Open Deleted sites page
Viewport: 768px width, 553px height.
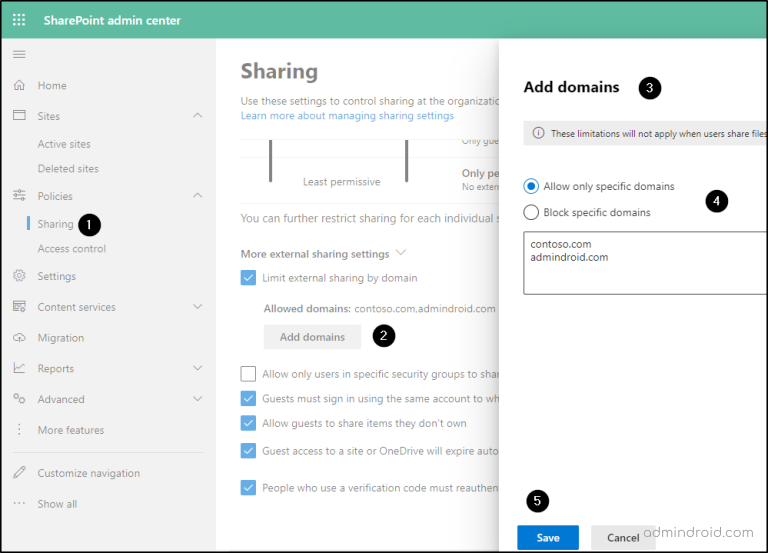click(x=68, y=168)
